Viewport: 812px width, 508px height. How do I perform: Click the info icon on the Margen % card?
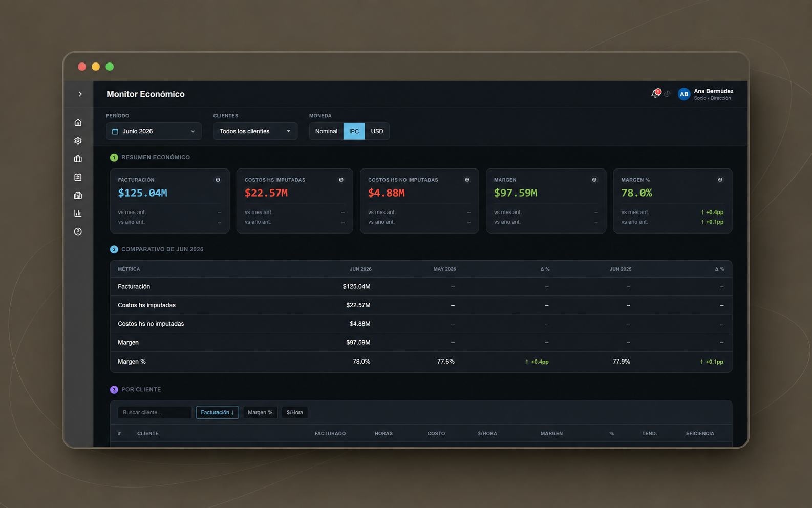point(720,180)
